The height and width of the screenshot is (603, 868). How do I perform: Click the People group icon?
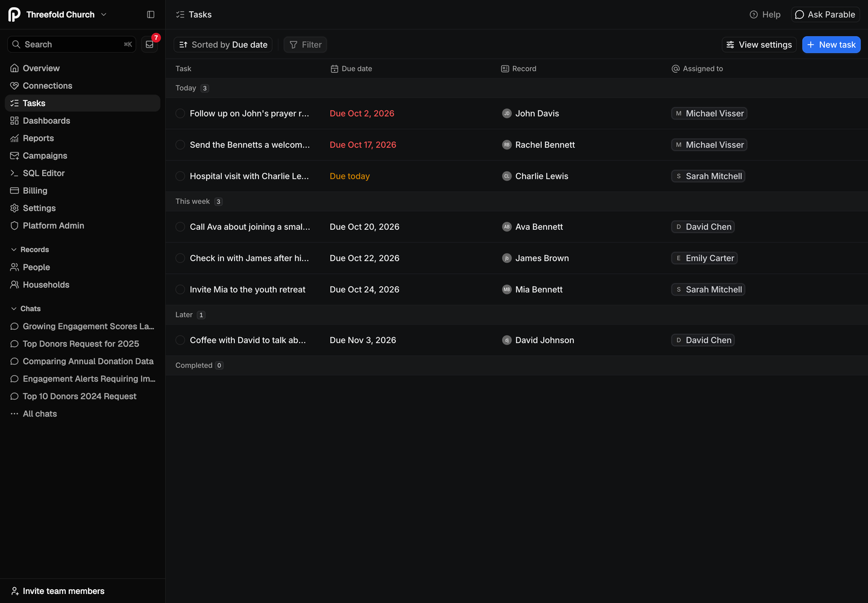click(14, 267)
